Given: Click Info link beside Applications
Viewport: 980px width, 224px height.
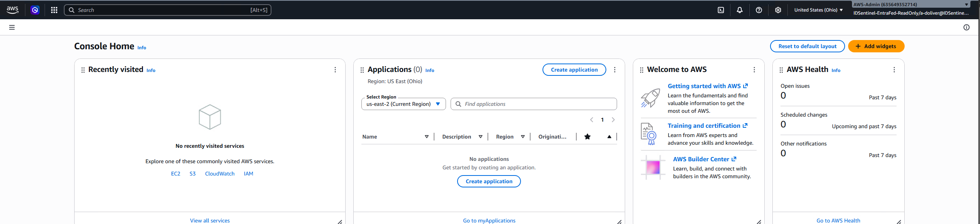Looking at the screenshot, I should [x=430, y=70].
